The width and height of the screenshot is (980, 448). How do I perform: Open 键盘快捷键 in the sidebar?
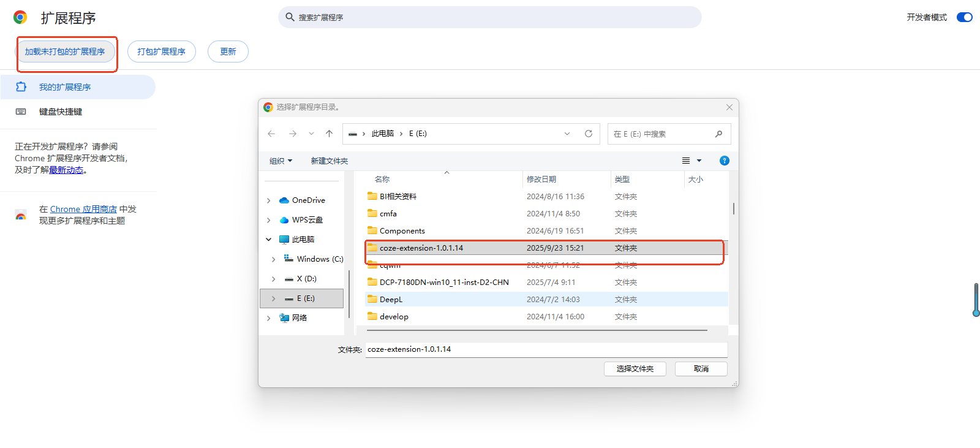pyautogui.click(x=78, y=112)
